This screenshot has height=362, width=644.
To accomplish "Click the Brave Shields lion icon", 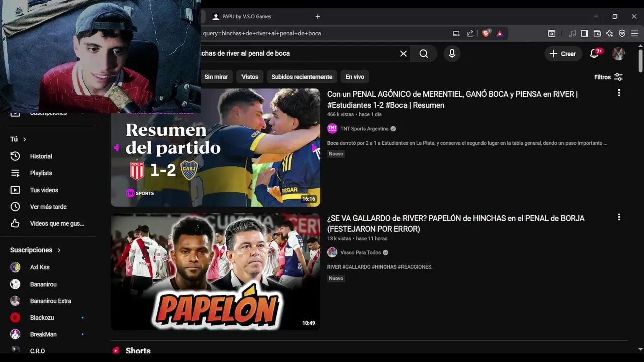I will (486, 33).
